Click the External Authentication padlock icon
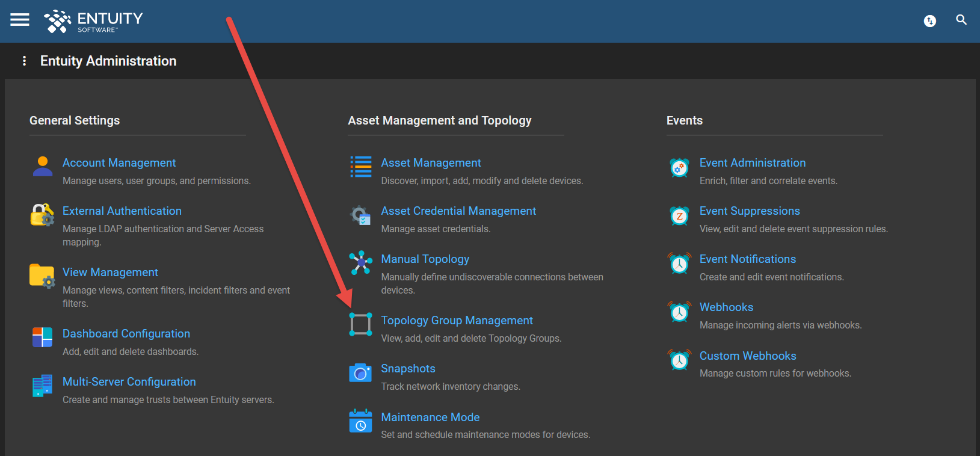Viewport: 980px width, 456px height. click(43, 214)
